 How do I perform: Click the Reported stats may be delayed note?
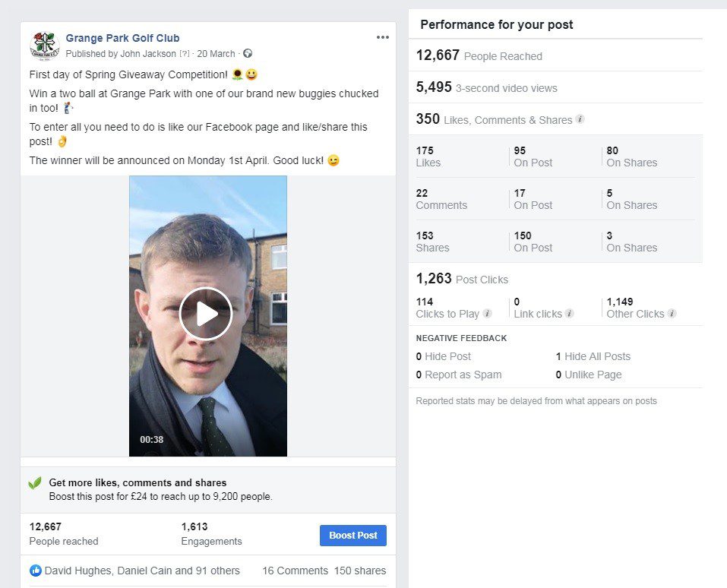(x=536, y=401)
